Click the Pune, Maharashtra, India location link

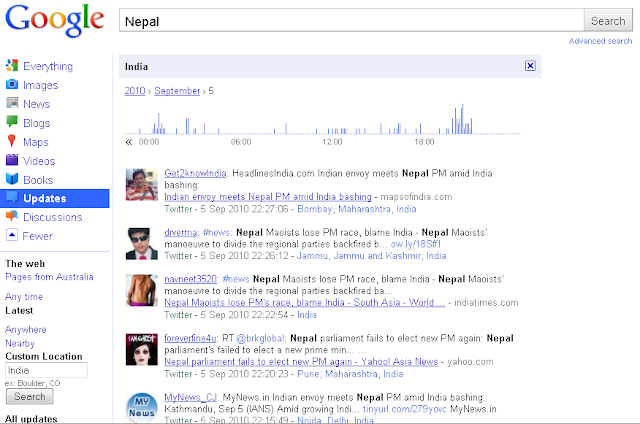point(350,374)
